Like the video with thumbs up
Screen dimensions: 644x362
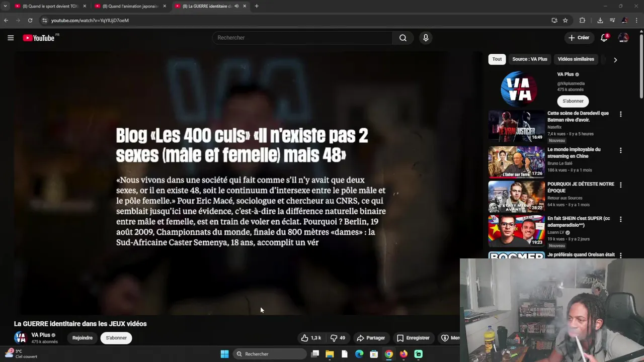(x=311, y=338)
